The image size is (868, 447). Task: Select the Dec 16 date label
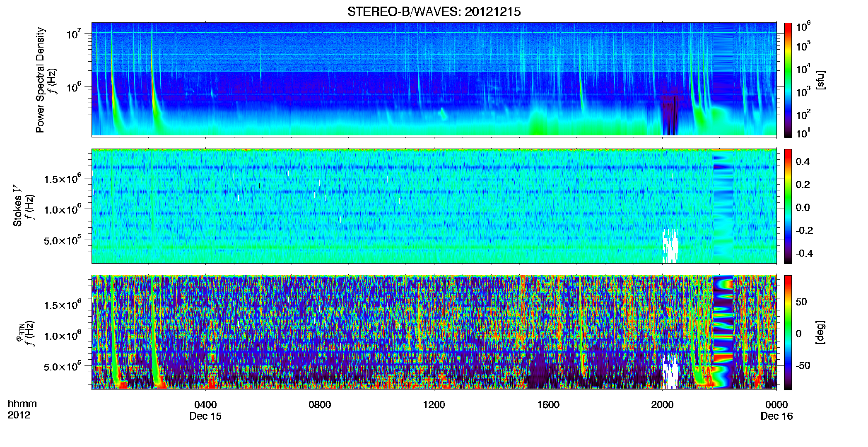776,416
